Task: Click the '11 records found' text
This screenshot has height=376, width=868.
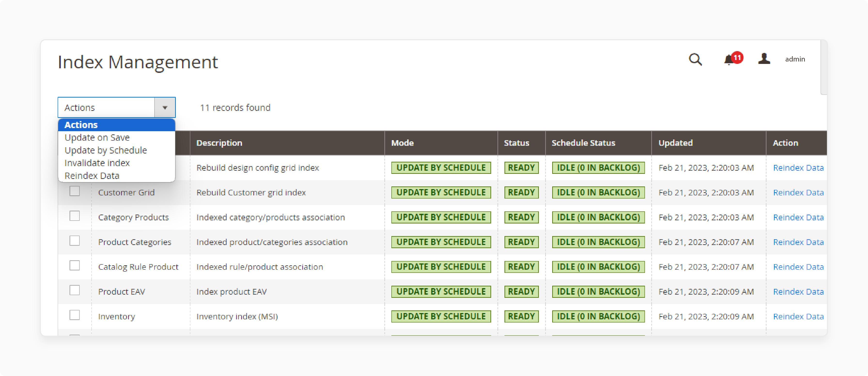Action: click(x=235, y=108)
